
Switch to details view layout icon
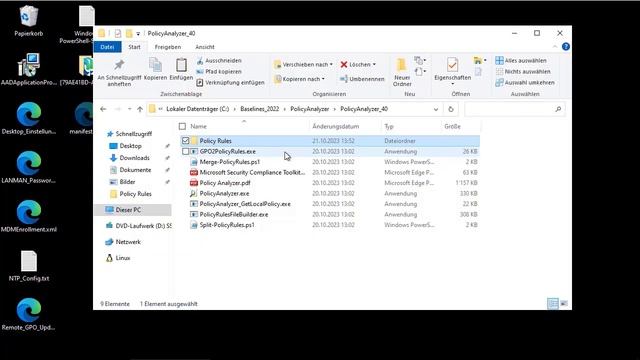553,303
